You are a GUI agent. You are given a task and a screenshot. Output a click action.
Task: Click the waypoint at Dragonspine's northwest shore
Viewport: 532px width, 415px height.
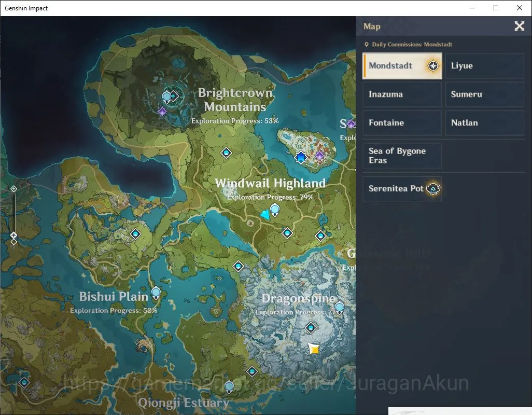point(238,266)
